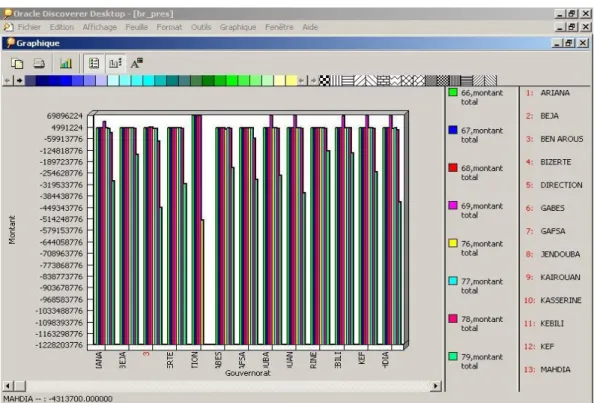
Task: Click the KAIROUAN label in list
Action: (560, 277)
